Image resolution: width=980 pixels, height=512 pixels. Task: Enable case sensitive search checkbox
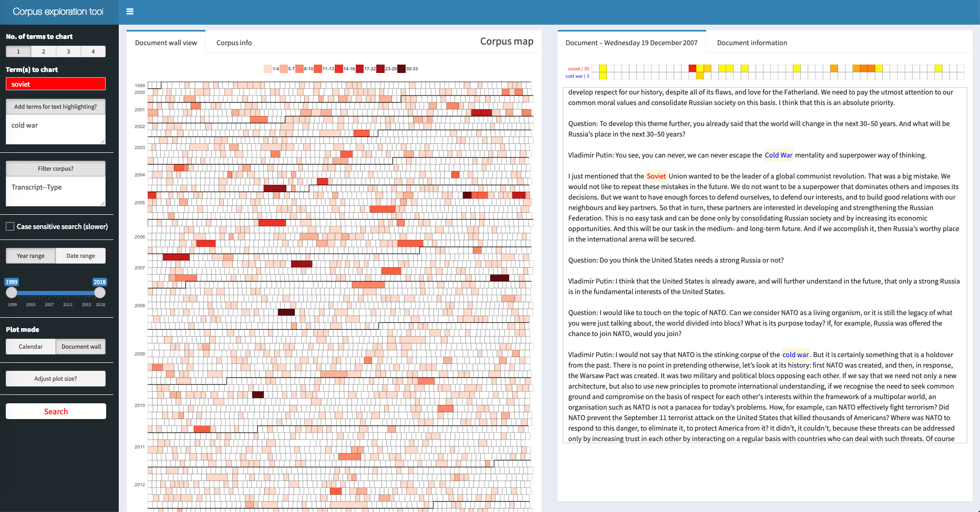pos(10,226)
